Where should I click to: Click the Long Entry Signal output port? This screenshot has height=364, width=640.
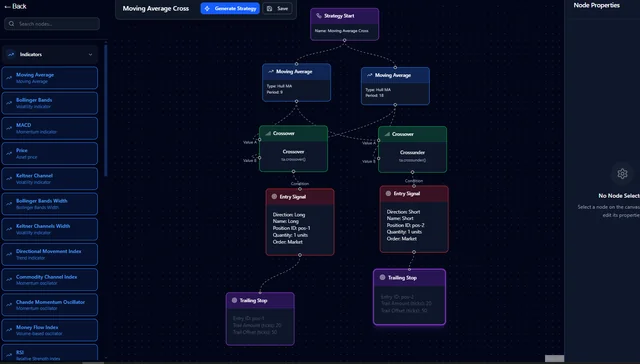point(300,255)
